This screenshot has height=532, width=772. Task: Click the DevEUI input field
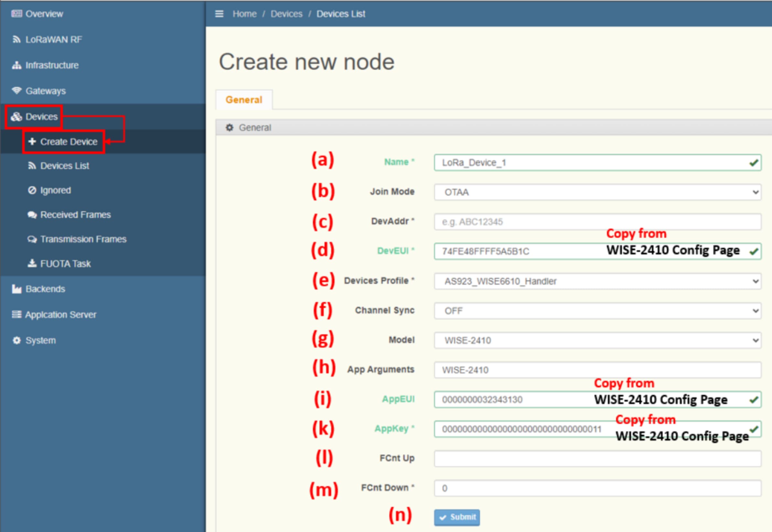tap(597, 251)
